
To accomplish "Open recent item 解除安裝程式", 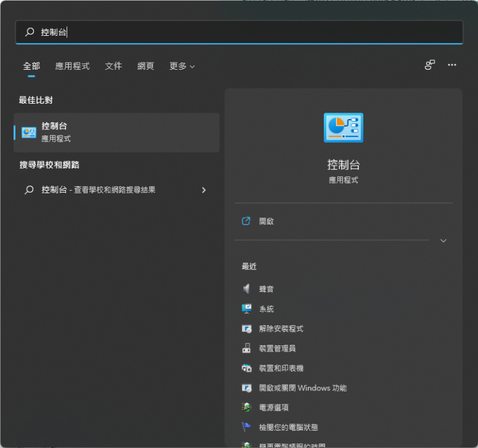I will [281, 328].
